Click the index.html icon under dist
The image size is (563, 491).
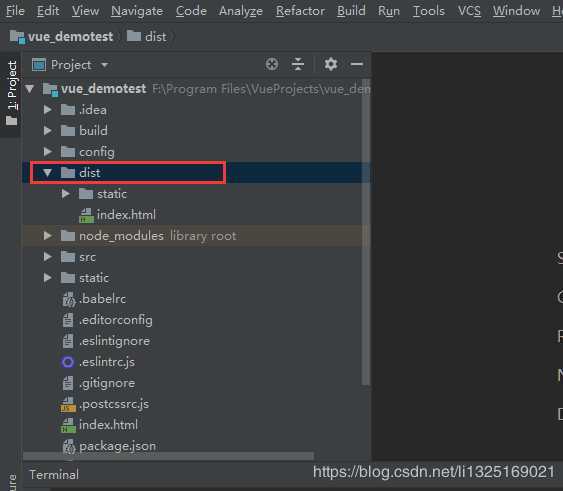tap(86, 215)
